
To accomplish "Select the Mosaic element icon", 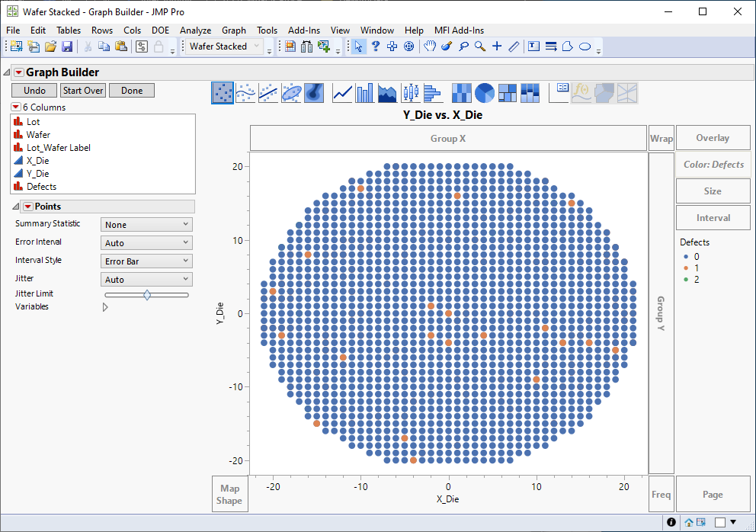I will point(530,93).
